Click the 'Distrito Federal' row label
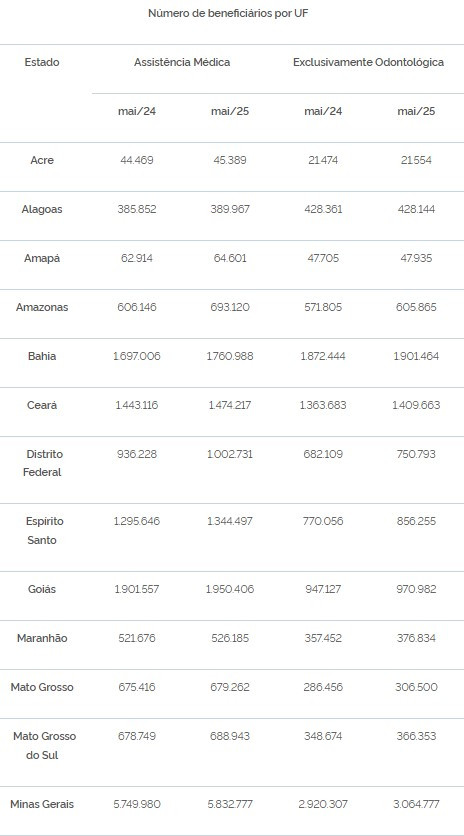 (x=42, y=463)
